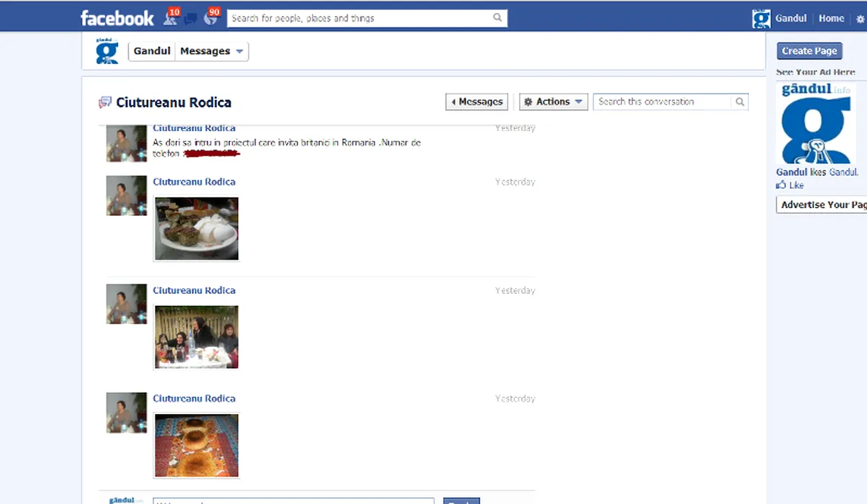
Task: Click the Facebook logo in header
Action: 117,18
